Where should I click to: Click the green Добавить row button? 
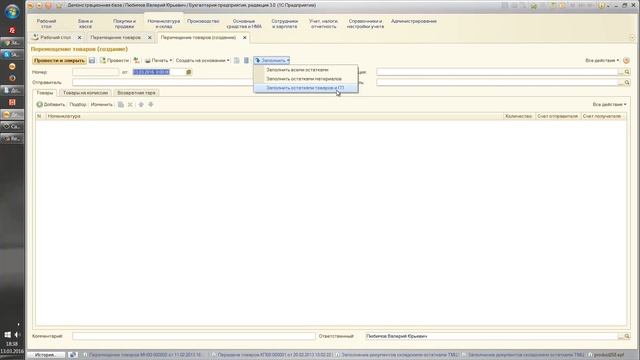[51, 104]
